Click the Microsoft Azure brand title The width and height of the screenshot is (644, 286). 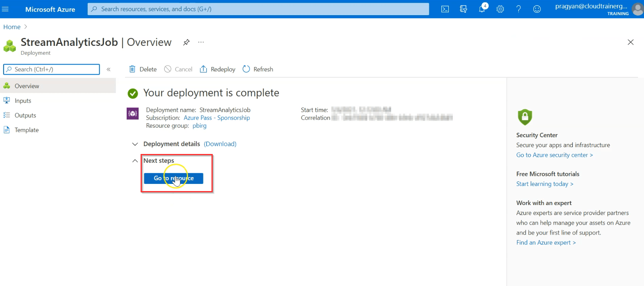click(50, 9)
